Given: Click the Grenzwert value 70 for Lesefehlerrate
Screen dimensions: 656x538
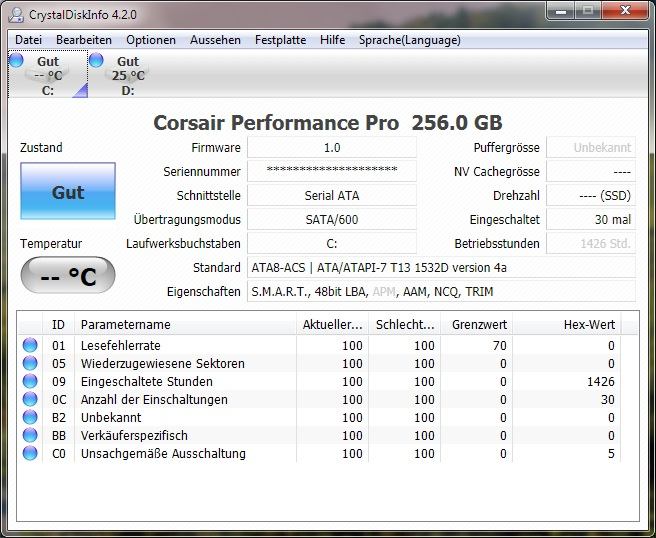Looking at the screenshot, I should pos(500,346).
